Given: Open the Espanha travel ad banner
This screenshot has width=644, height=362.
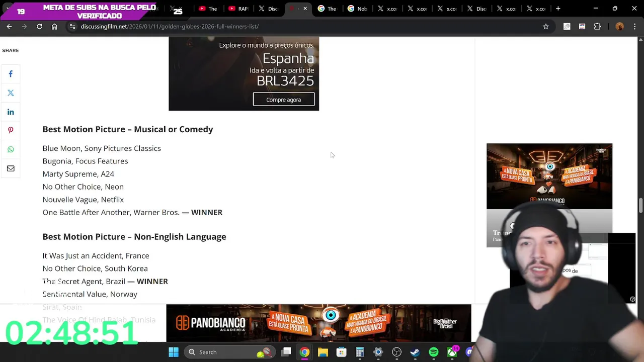Looking at the screenshot, I should pyautogui.click(x=244, y=73).
